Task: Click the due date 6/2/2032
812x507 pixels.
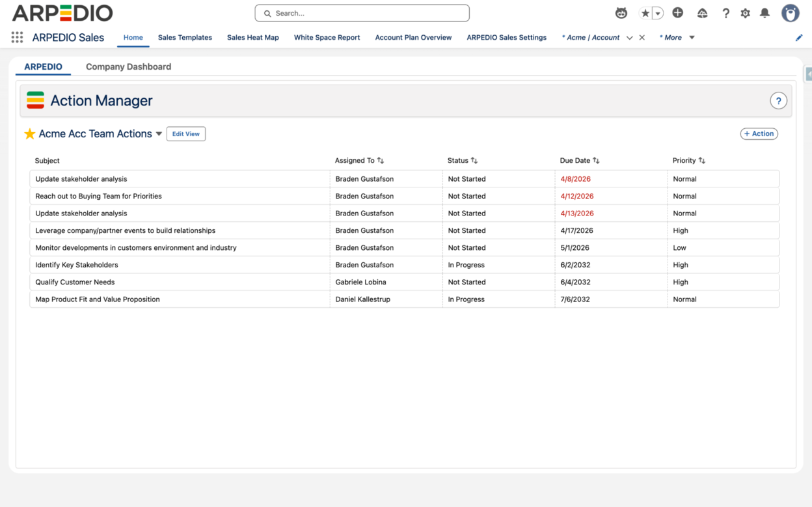Action: [575, 265]
